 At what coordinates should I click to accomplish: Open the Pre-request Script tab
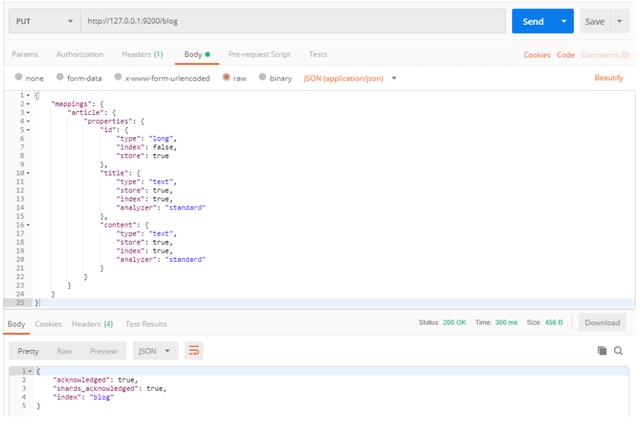tap(259, 54)
